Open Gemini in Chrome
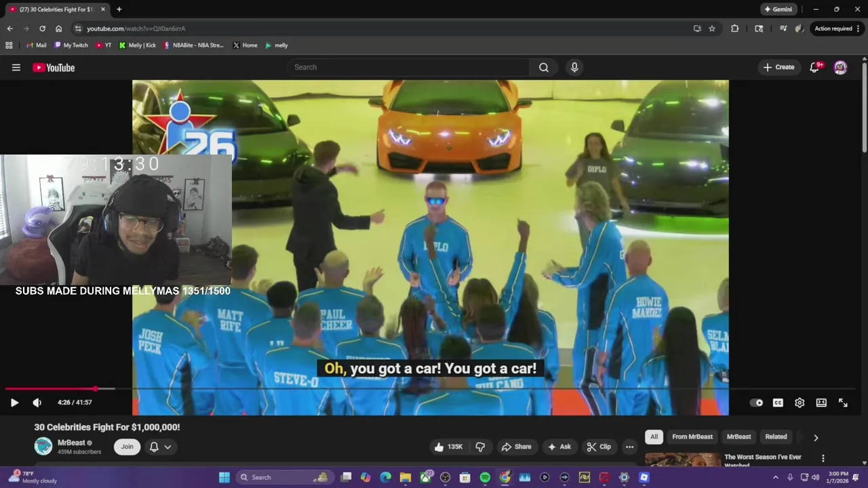Viewport: 868px width, 488px height. tap(778, 9)
